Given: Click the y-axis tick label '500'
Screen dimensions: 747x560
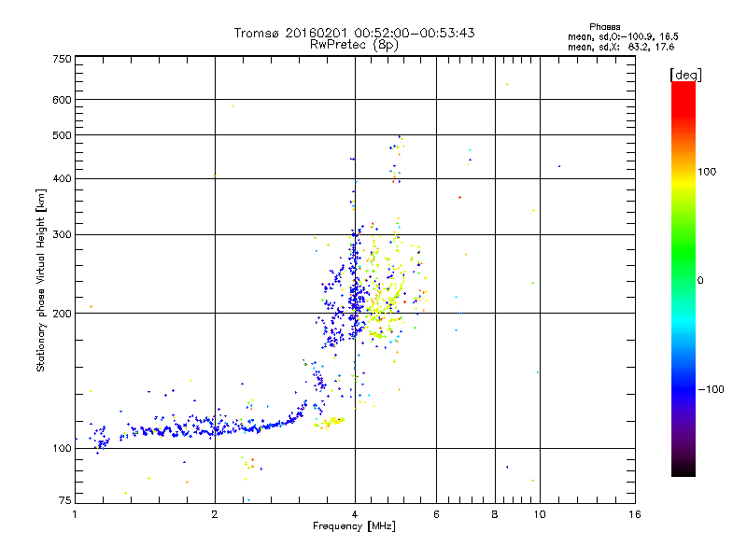Looking at the screenshot, I should (x=62, y=135).
